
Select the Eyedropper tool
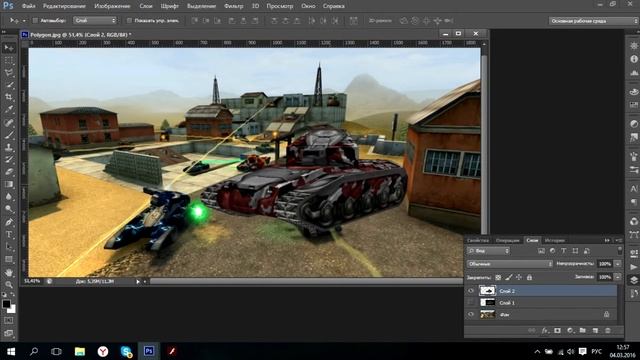point(9,109)
